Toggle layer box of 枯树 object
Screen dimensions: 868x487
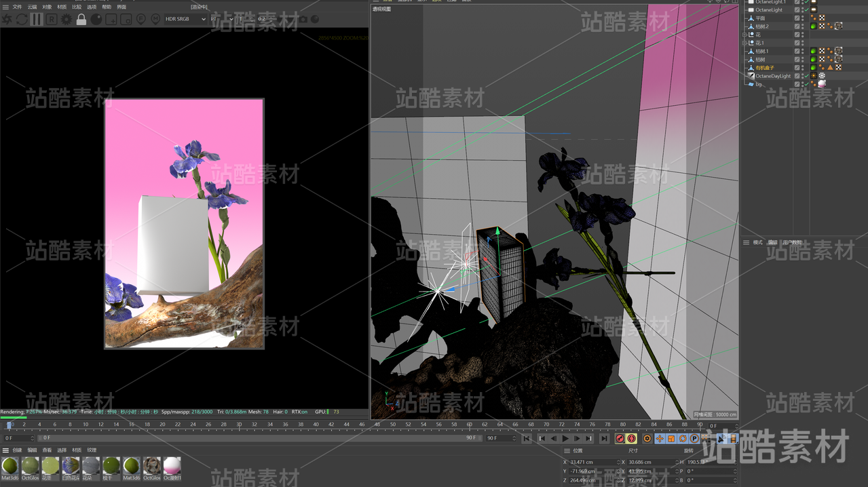pyautogui.click(x=797, y=60)
